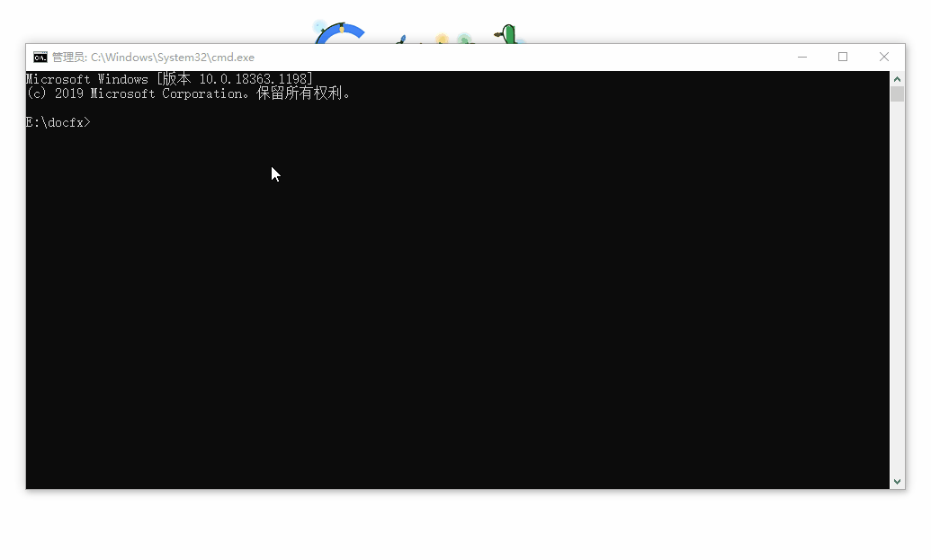Click the 保留所有权利 text
The width and height of the screenshot is (931, 560).
click(302, 93)
